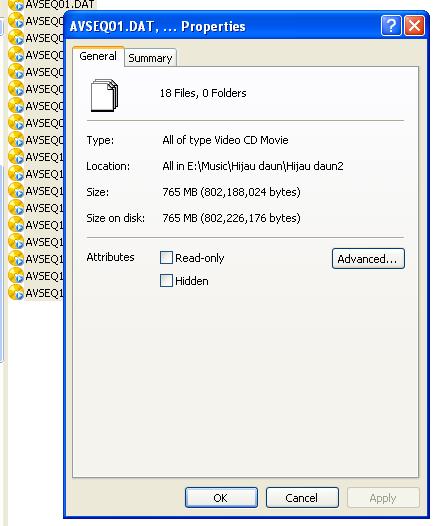This screenshot has width=440, height=526.
Task: Click the 'Size on disk:' label
Action: tap(116, 218)
